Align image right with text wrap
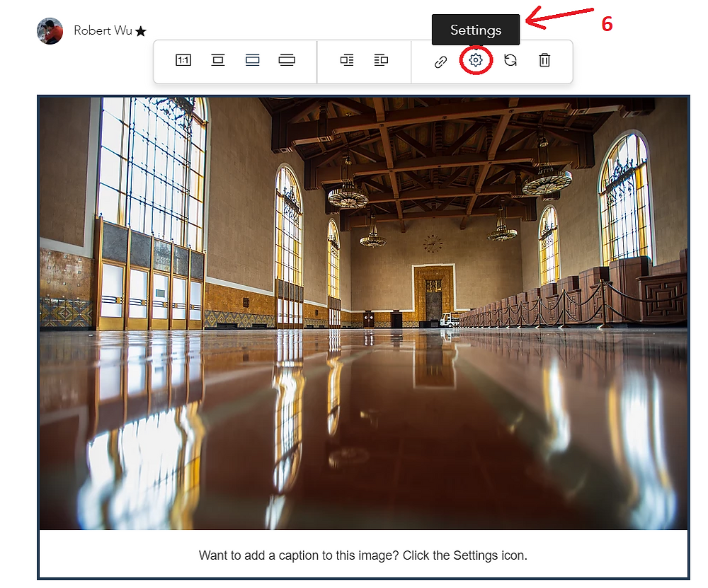 (381, 60)
